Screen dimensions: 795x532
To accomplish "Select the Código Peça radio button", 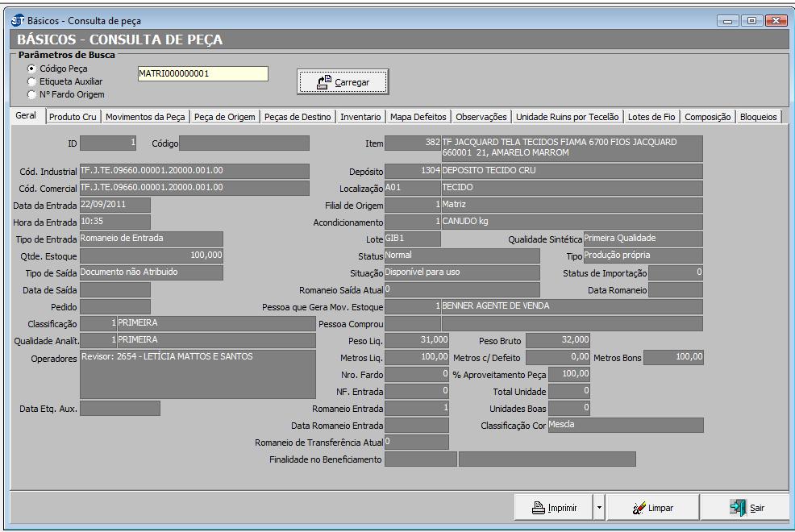I will click(31, 69).
